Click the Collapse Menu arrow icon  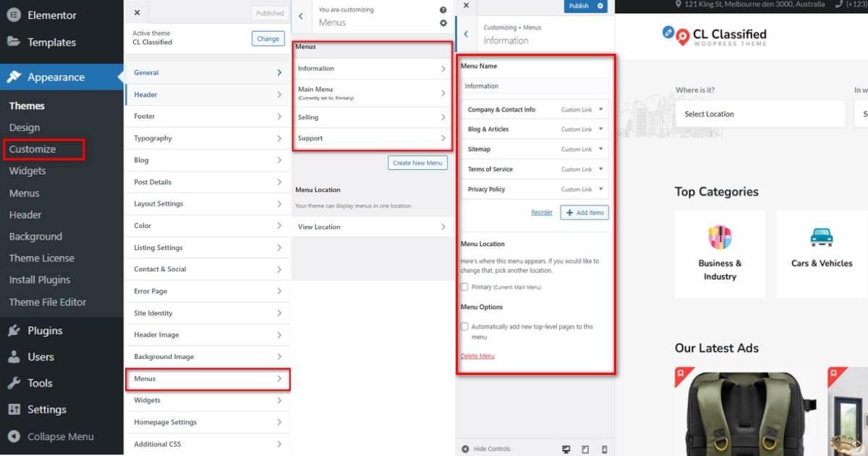tap(14, 436)
